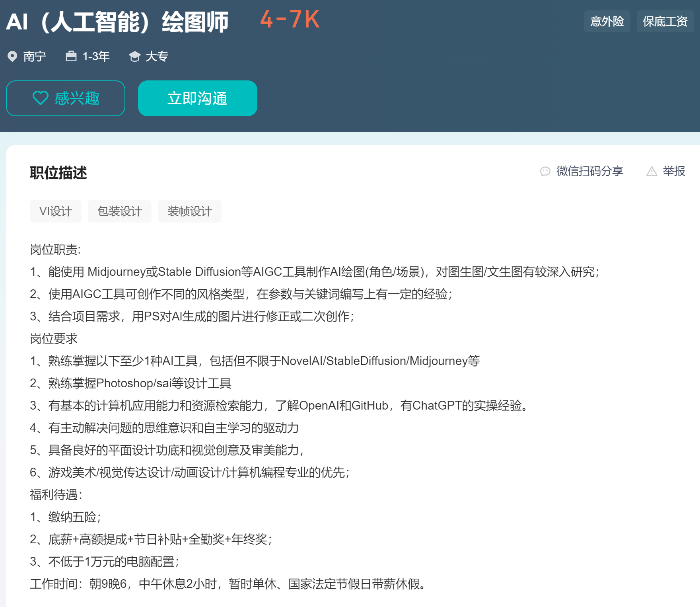The width and height of the screenshot is (700, 607).
Task: Select the 包装设计 skill tag
Action: tap(120, 211)
